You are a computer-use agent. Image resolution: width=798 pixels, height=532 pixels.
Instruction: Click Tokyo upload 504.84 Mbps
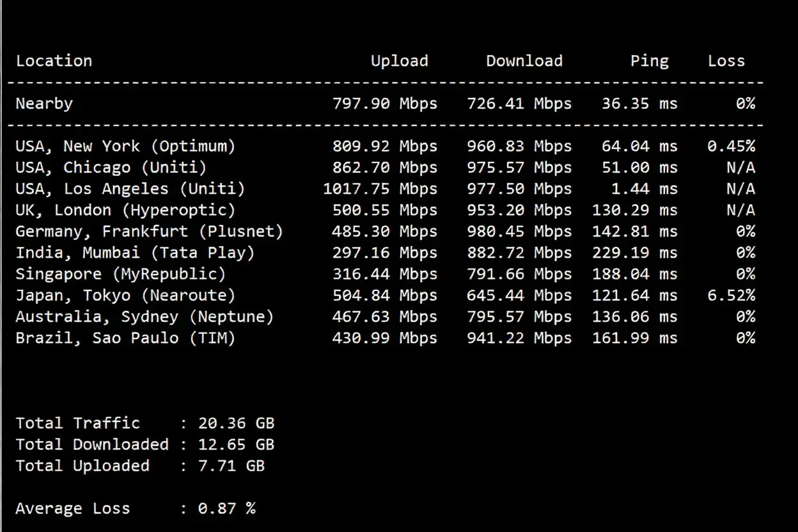pyautogui.click(x=385, y=295)
